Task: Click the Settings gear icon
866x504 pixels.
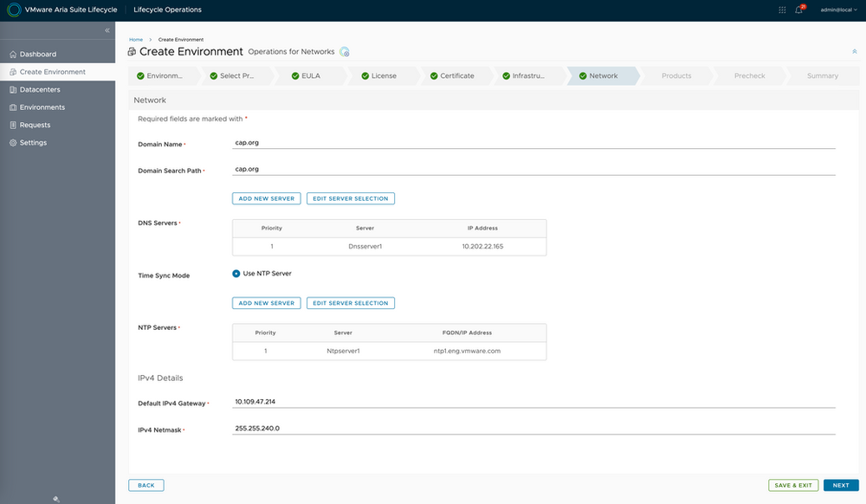Action: [x=13, y=142]
